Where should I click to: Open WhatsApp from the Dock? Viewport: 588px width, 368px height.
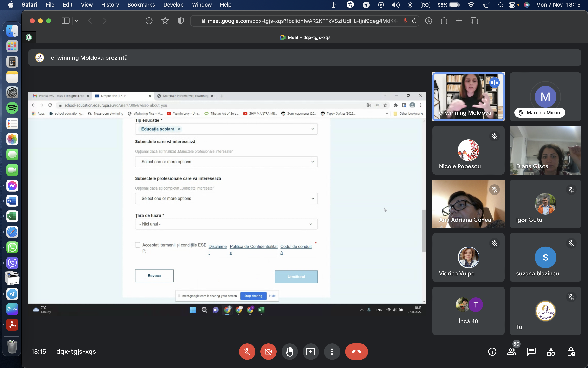click(12, 248)
